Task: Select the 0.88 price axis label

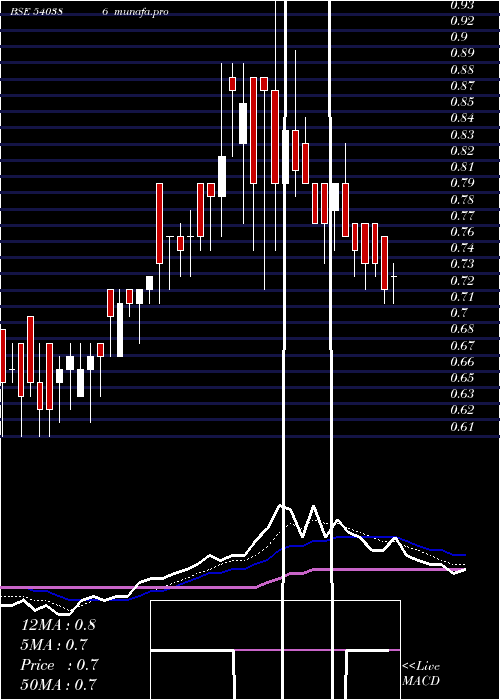Action: [x=462, y=70]
